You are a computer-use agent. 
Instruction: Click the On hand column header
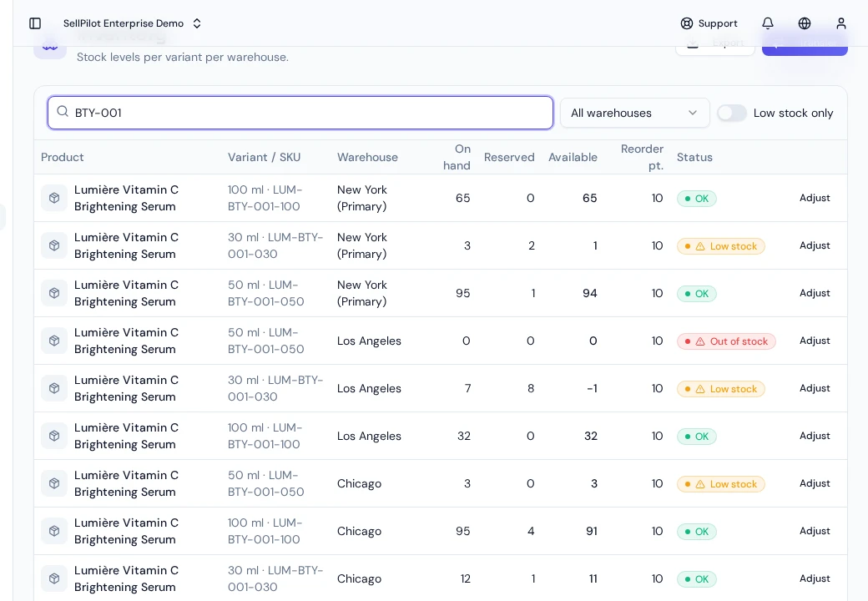coord(457,157)
